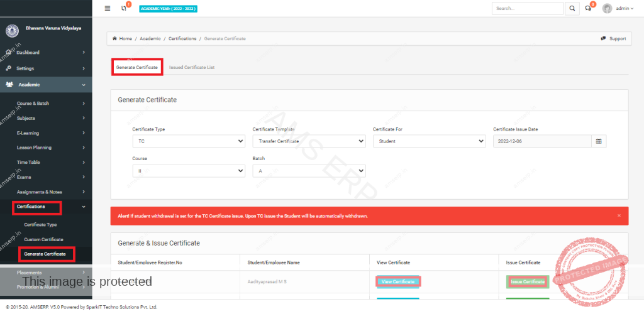Open the Certificate Type dropdown

coord(189,141)
